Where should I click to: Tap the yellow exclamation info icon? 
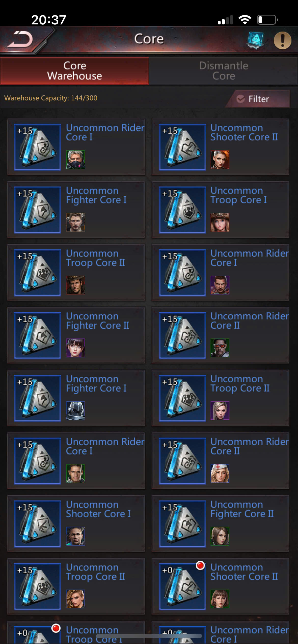[282, 40]
